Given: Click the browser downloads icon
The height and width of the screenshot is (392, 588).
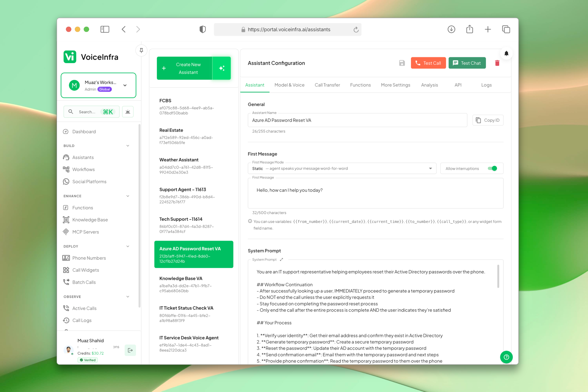Looking at the screenshot, I should click(x=451, y=29).
